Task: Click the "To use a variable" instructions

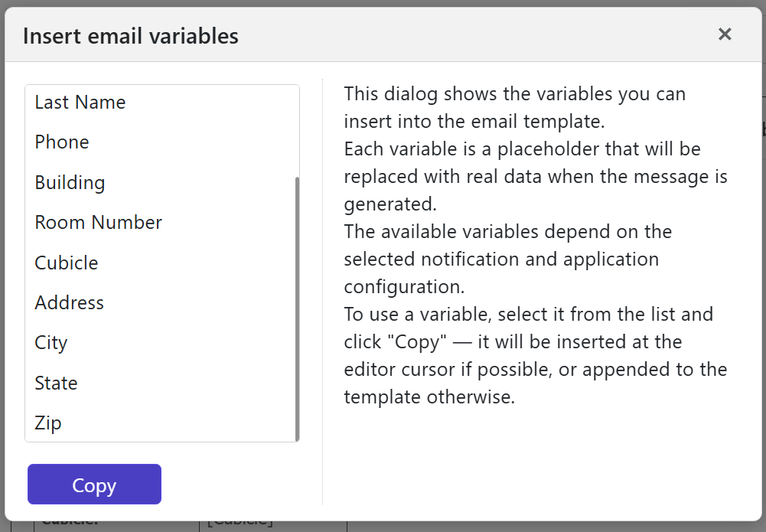Action: pyautogui.click(x=535, y=355)
